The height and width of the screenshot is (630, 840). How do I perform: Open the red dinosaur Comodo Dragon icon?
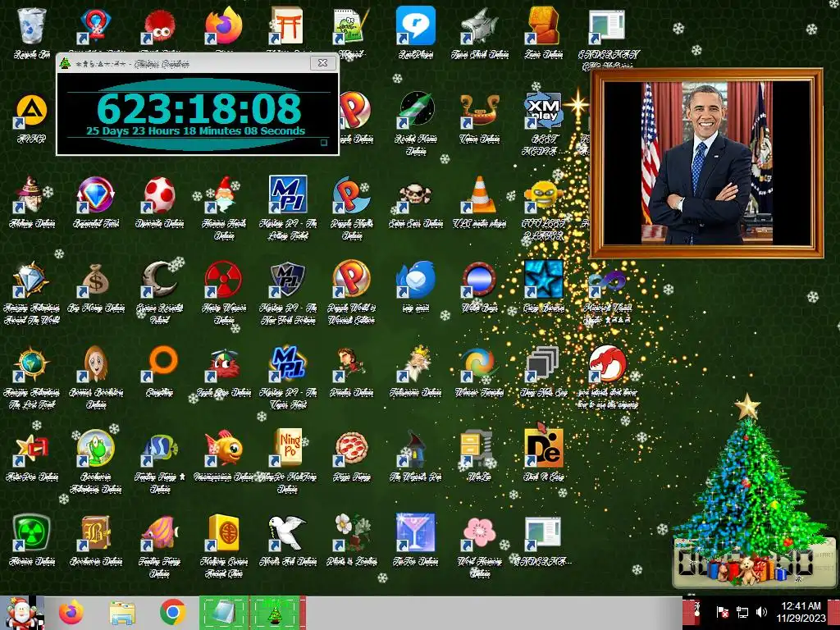coord(608,364)
